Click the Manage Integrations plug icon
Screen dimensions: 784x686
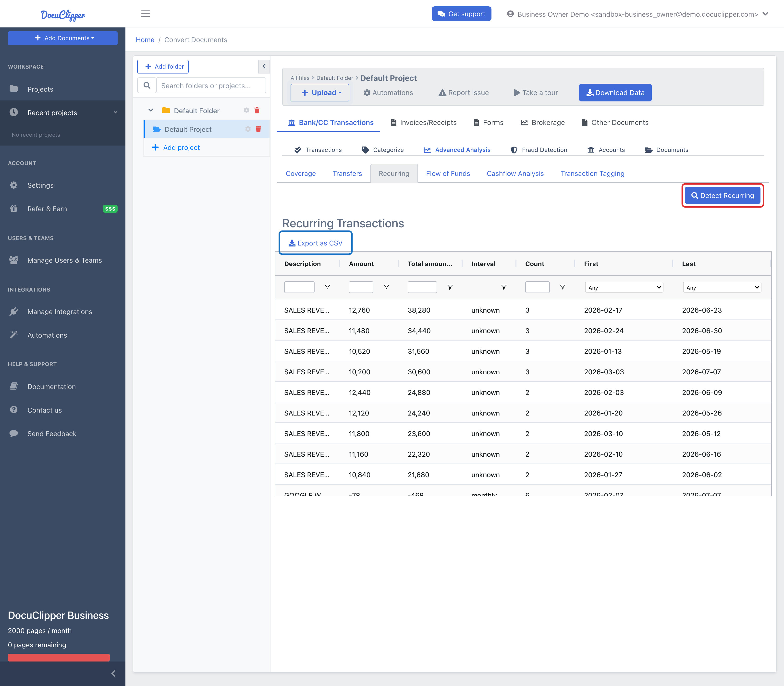pyautogui.click(x=14, y=312)
